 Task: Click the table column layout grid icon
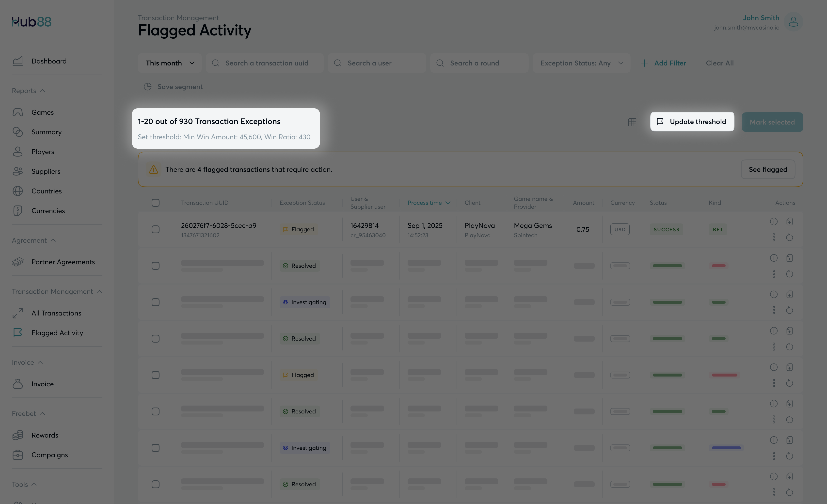632,122
